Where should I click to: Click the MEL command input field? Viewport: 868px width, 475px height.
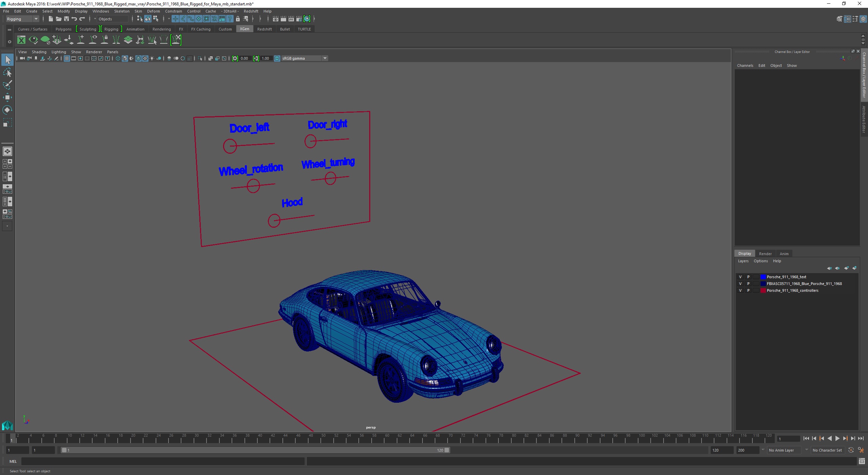(x=163, y=461)
